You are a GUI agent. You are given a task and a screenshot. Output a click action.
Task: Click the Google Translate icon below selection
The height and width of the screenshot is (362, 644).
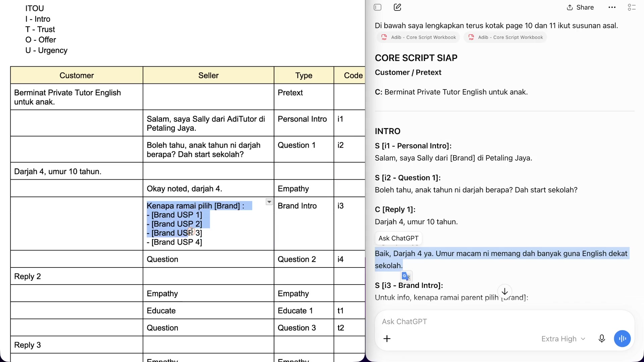click(x=406, y=277)
